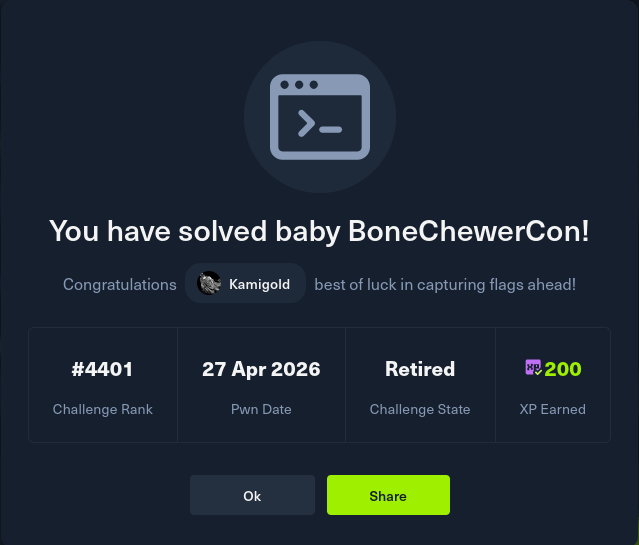Click the terminal challenge icon
This screenshot has height=545, width=639.
click(320, 116)
